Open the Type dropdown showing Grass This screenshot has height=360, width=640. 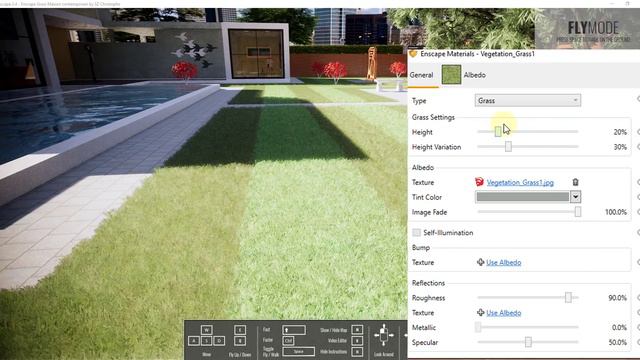(x=527, y=100)
